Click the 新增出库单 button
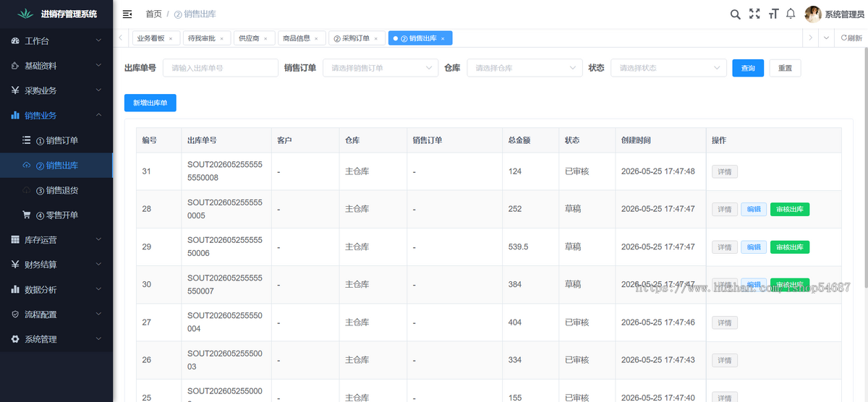Viewport: 868px width, 402px height. (x=150, y=103)
